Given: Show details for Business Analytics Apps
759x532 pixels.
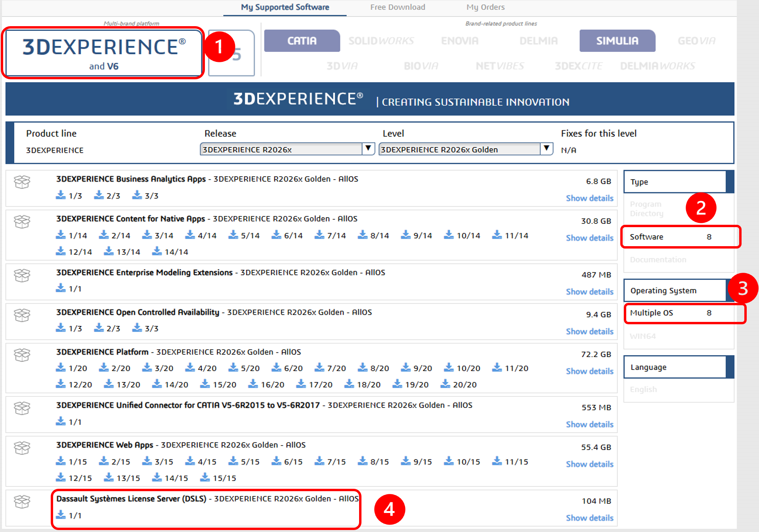Looking at the screenshot, I should [x=589, y=198].
